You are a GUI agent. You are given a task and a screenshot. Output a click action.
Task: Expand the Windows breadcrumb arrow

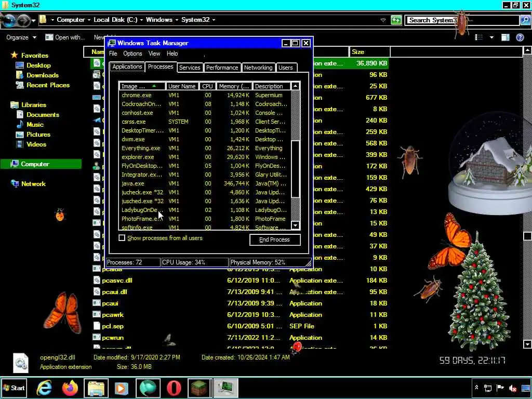pyautogui.click(x=177, y=20)
